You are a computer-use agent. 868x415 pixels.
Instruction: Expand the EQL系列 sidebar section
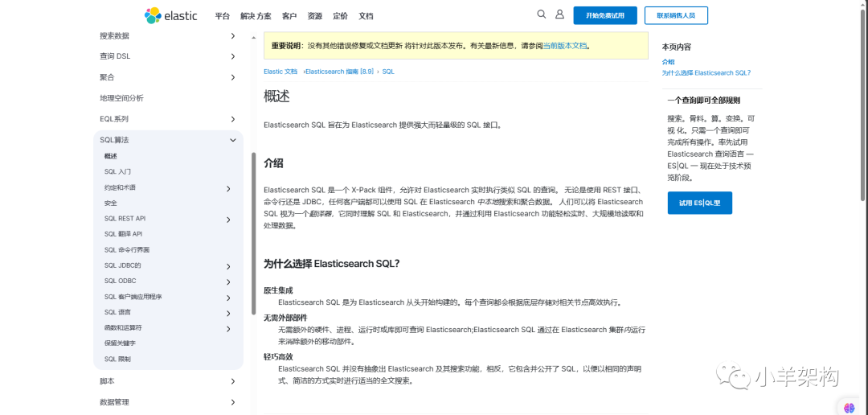232,119
